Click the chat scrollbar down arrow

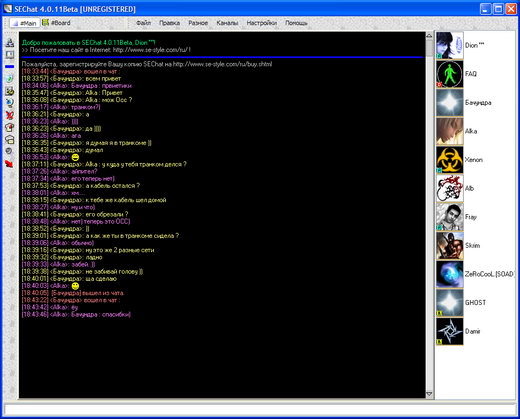tap(429, 394)
